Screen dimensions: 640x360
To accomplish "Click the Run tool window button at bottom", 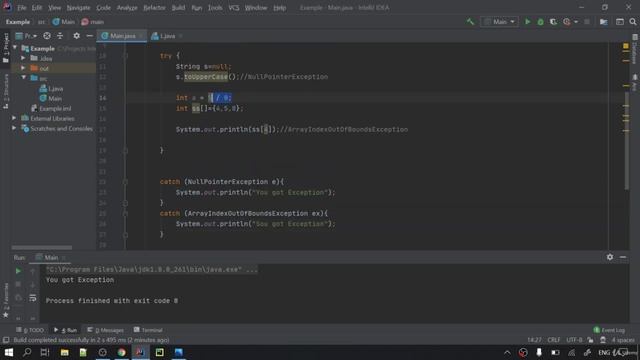I will pos(65,330).
